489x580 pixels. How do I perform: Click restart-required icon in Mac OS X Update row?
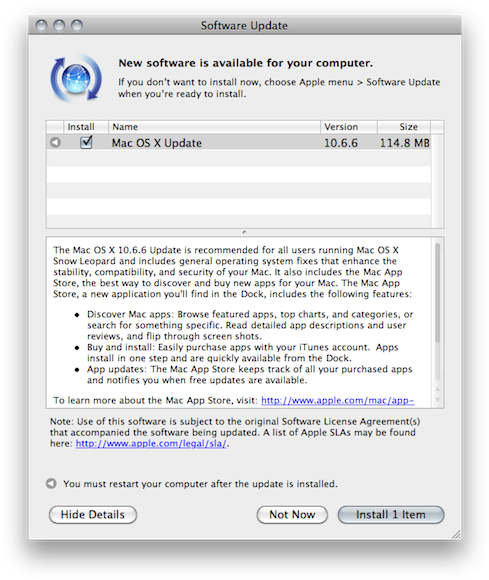(x=55, y=142)
